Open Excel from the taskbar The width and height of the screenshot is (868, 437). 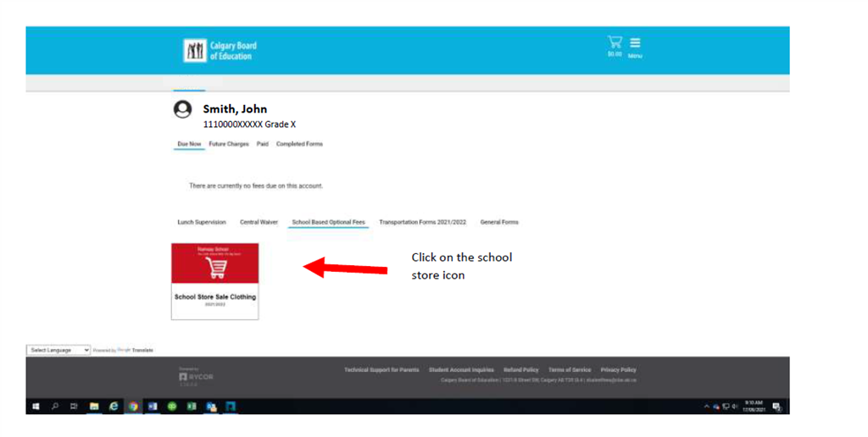192,407
